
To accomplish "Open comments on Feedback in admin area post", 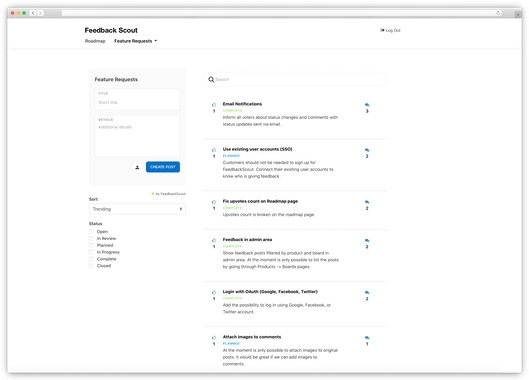I will coord(367,240).
